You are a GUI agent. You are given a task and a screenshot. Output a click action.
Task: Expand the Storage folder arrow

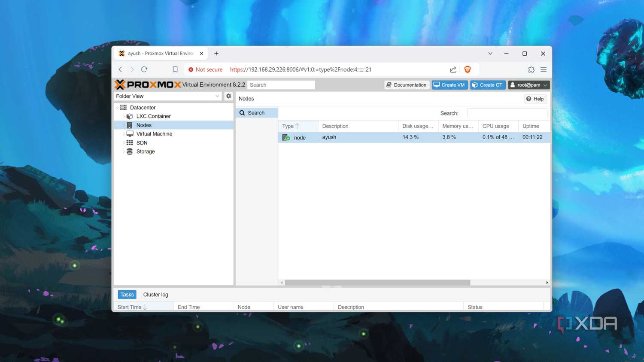[x=124, y=151]
